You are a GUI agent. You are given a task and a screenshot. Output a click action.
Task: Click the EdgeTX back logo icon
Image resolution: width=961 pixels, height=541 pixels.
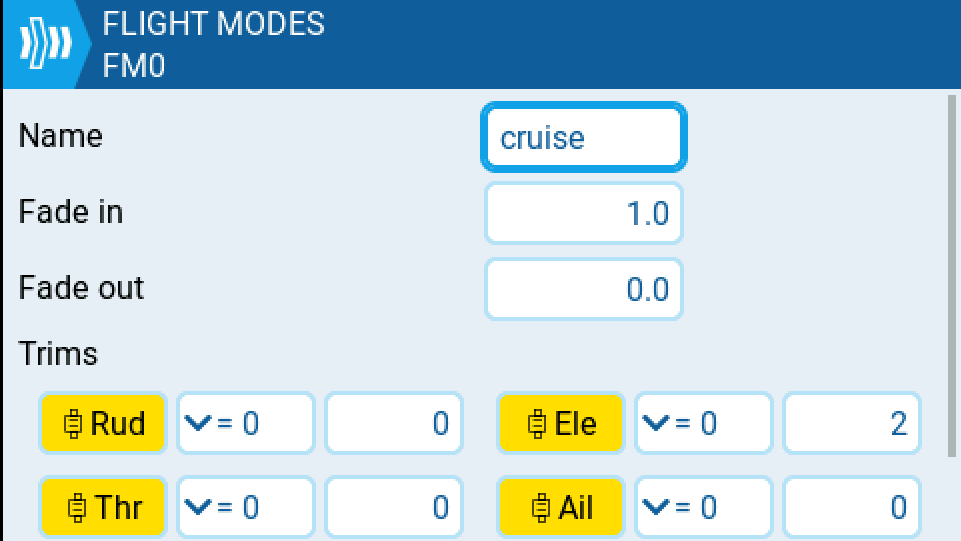coord(45,45)
